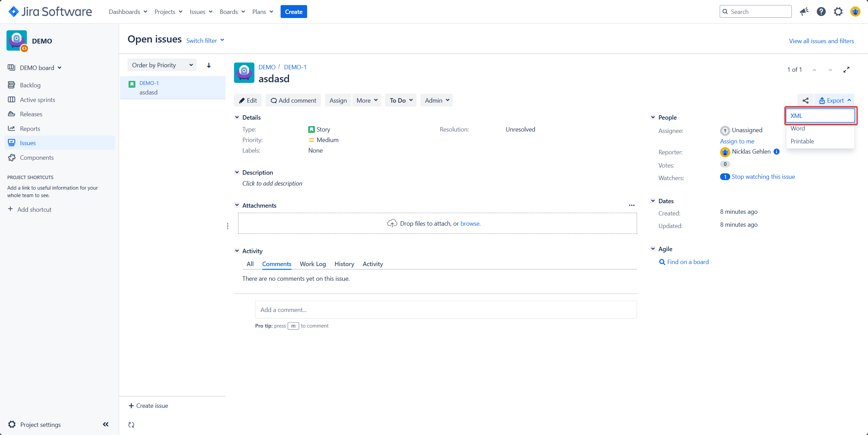Open the administration gear icon

[838, 12]
